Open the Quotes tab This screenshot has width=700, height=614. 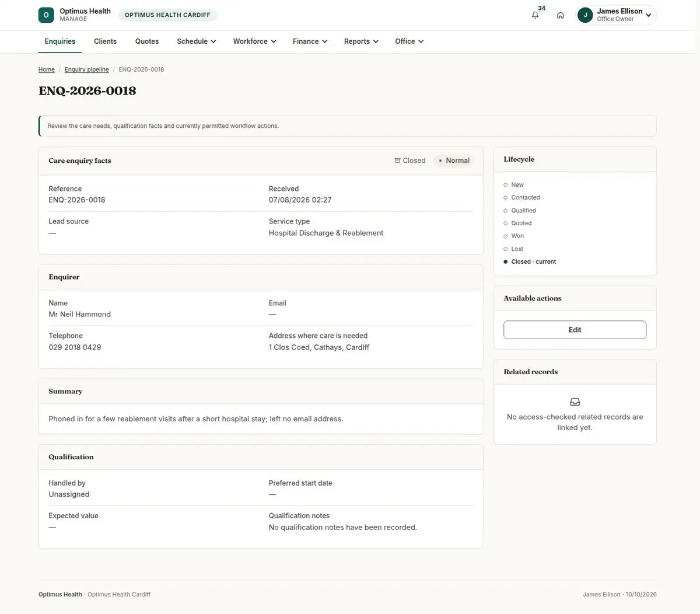click(x=147, y=41)
